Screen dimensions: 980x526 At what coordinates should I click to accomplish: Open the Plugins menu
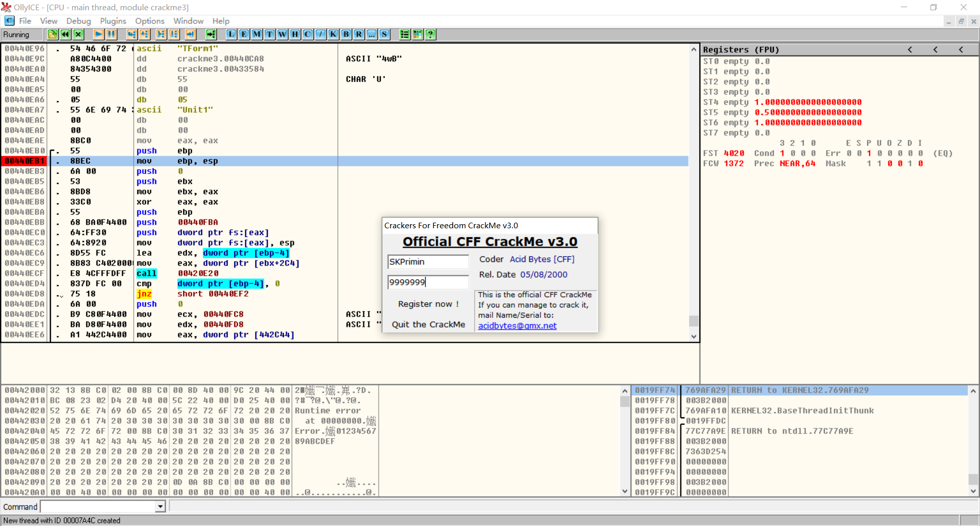113,21
